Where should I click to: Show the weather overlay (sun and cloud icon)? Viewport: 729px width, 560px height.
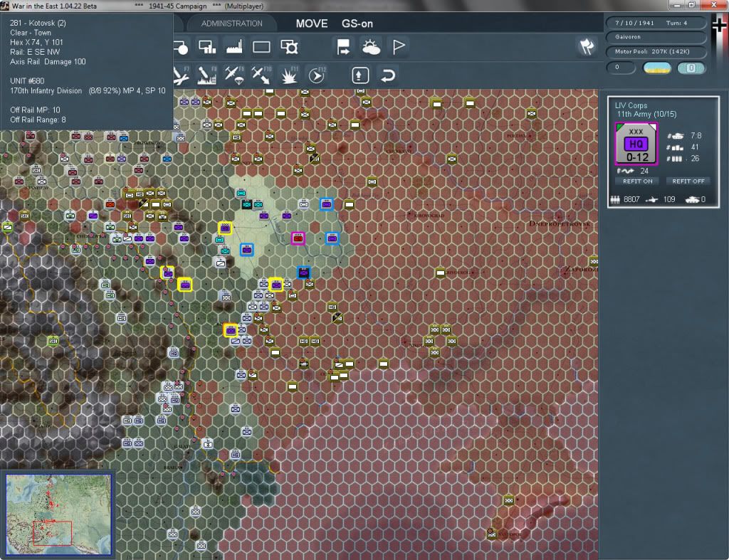click(x=370, y=47)
